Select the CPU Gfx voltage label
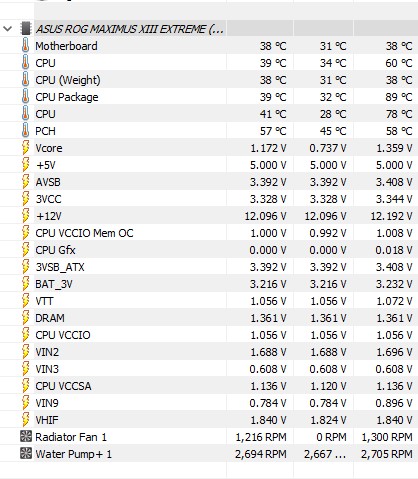Viewport: 418px width, 479px height. [x=55, y=250]
